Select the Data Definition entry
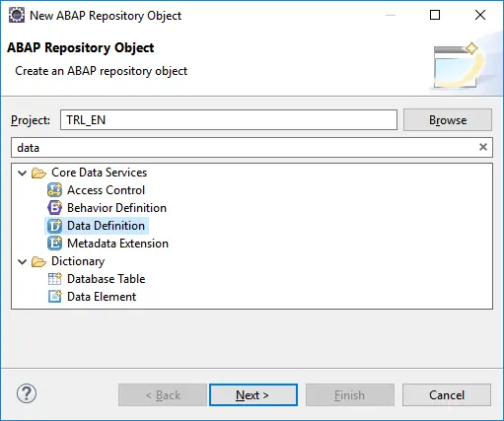Screen dimensions: 504x421 tap(106, 226)
